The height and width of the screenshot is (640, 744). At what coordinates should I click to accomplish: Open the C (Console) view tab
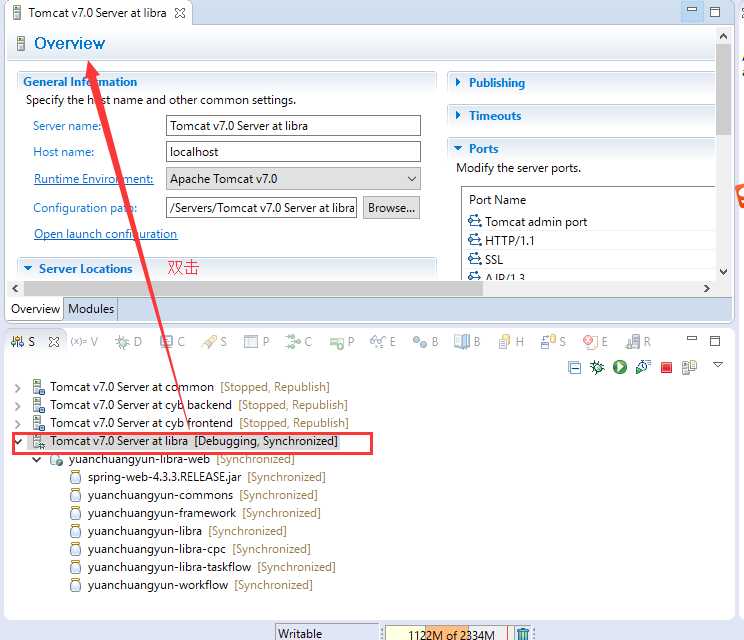(172, 342)
